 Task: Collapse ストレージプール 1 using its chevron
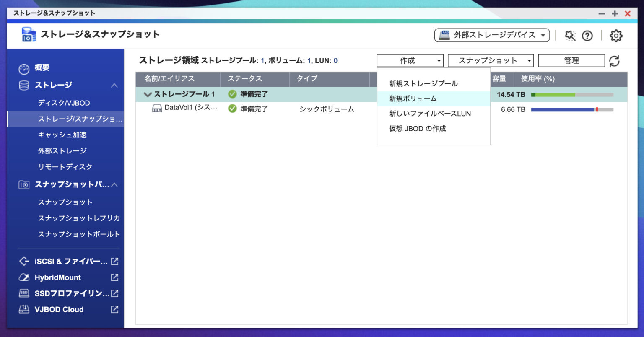148,94
